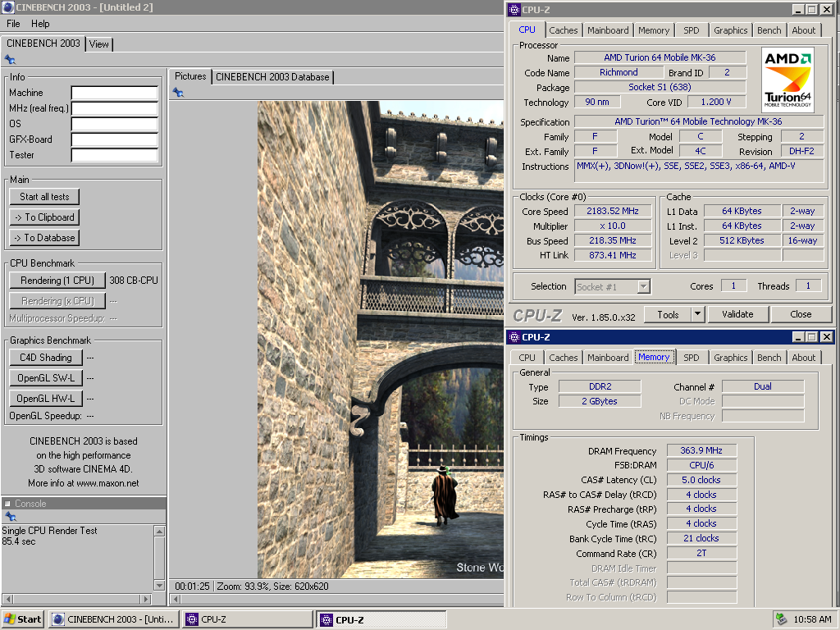This screenshot has height=630, width=840.
Task: Click the Close button in CPU-Z
Action: [801, 314]
